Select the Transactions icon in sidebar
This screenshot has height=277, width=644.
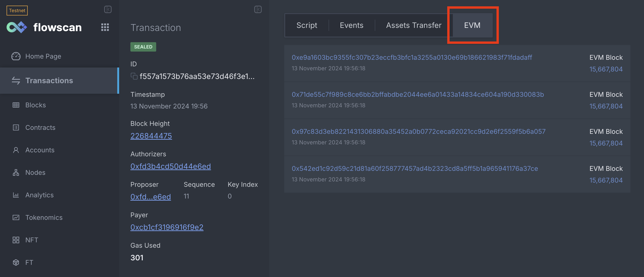click(x=16, y=80)
